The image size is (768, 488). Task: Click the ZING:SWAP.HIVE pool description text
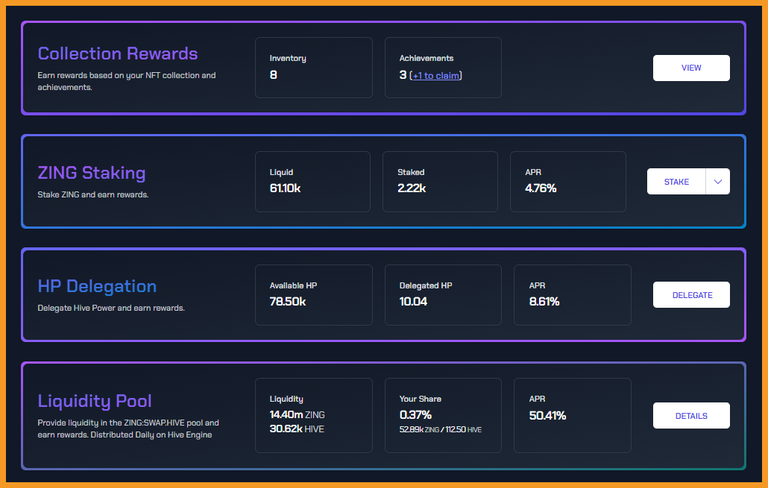pyautogui.click(x=128, y=429)
